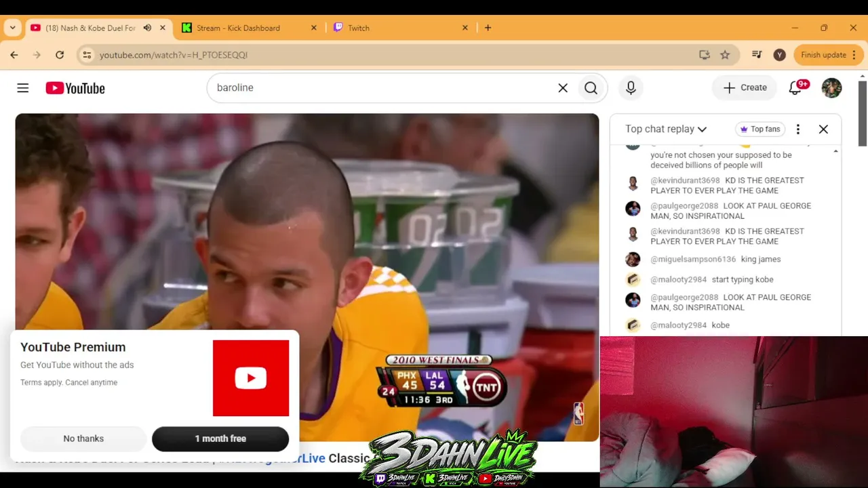Go back in browser history

14,55
